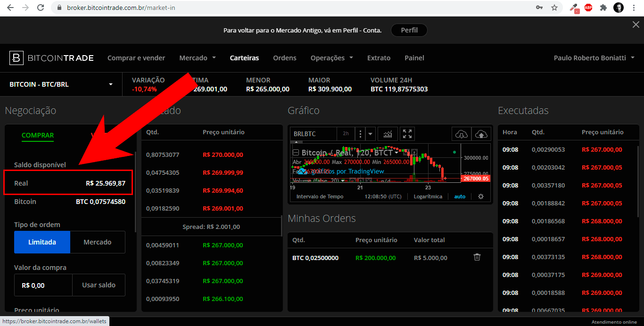
Task: Expand the Operações navigation dropdown
Action: pyautogui.click(x=331, y=57)
